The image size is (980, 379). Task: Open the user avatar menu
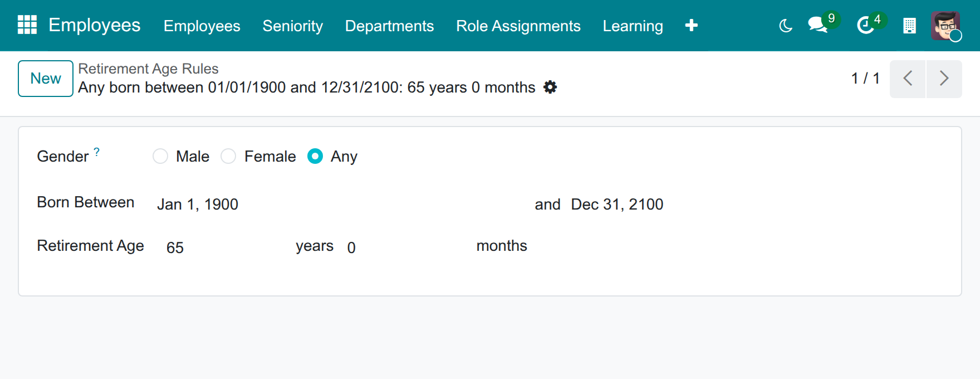click(x=945, y=26)
